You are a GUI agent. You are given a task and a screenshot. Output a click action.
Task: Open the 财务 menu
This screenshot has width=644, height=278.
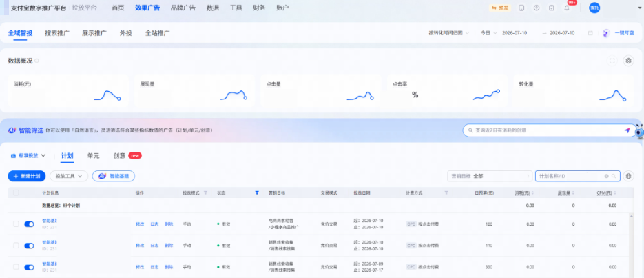click(259, 8)
